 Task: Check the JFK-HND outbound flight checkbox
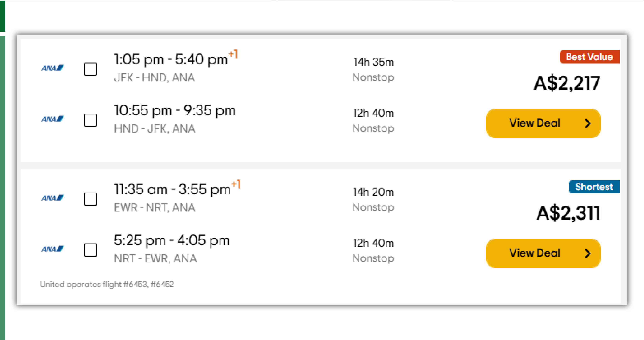click(x=91, y=69)
